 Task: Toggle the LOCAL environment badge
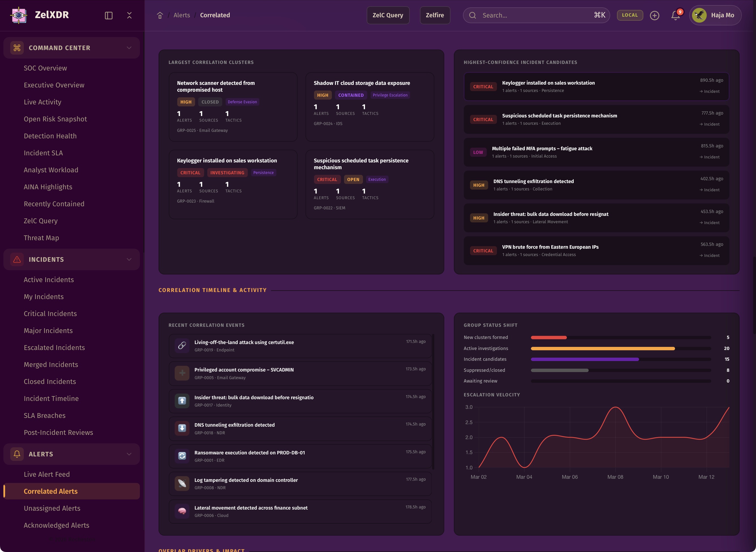630,15
